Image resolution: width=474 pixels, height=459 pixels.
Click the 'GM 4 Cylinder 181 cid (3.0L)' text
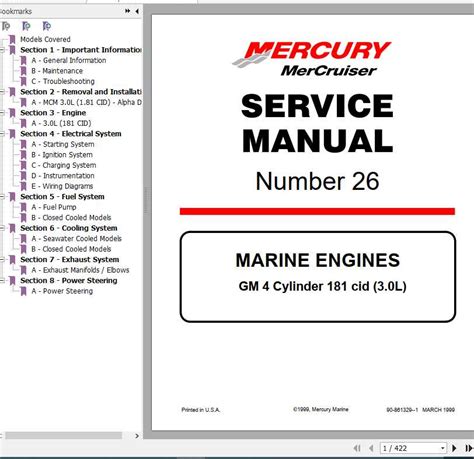tap(322, 286)
